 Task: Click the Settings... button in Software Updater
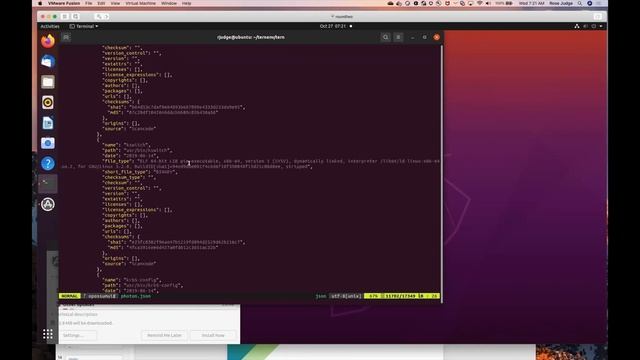tap(78, 335)
